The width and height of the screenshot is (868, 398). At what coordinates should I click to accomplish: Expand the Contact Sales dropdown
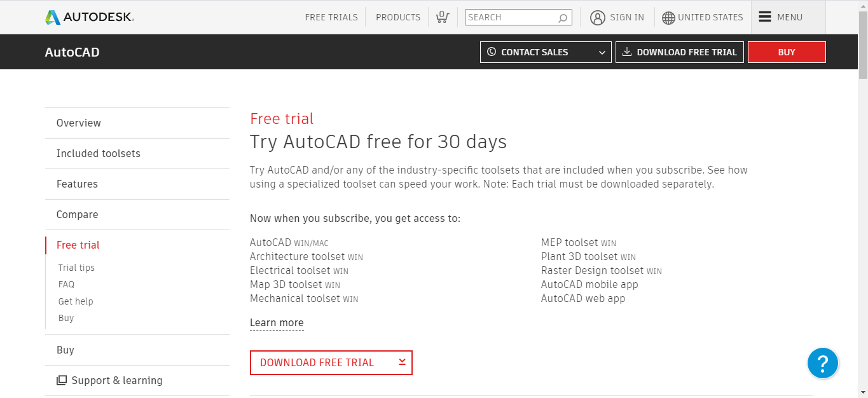(602, 53)
